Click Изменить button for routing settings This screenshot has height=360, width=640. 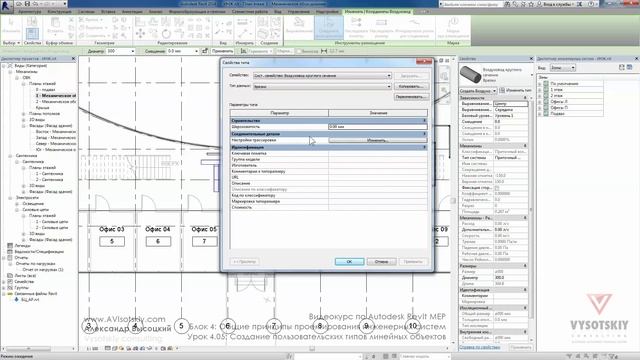[x=377, y=140]
